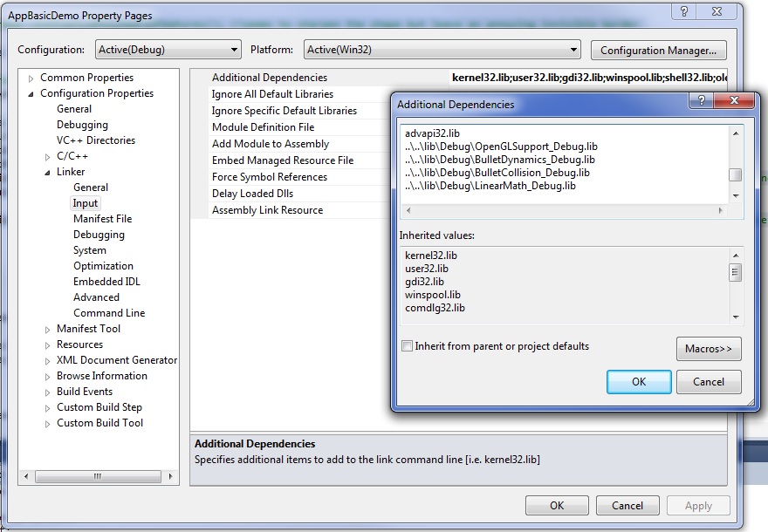Confirm Additional Dependencies with OK
The image size is (768, 532).
pyautogui.click(x=639, y=382)
